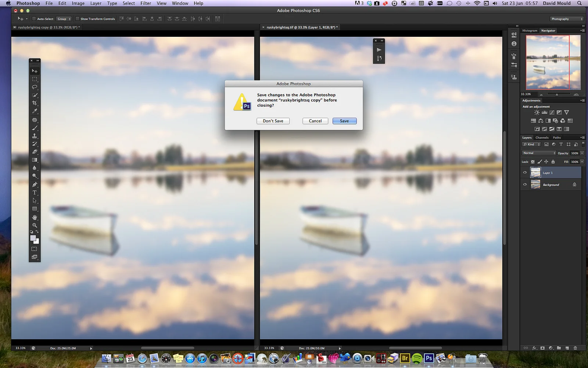Open the Photography workspace dropdown
Screen dimensions: 588x368
(x=566, y=19)
